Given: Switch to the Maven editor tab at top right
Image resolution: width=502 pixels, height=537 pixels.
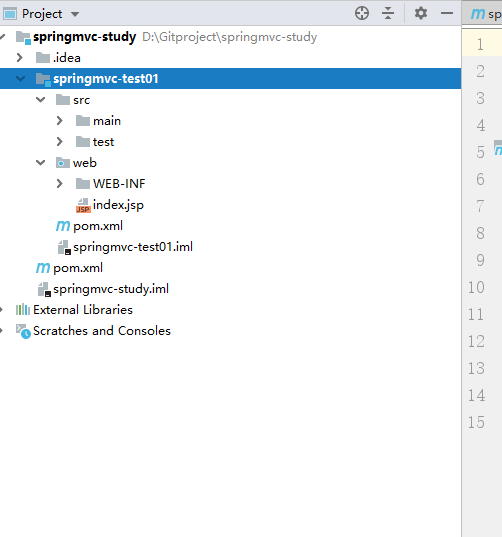Looking at the screenshot, I should [486, 14].
